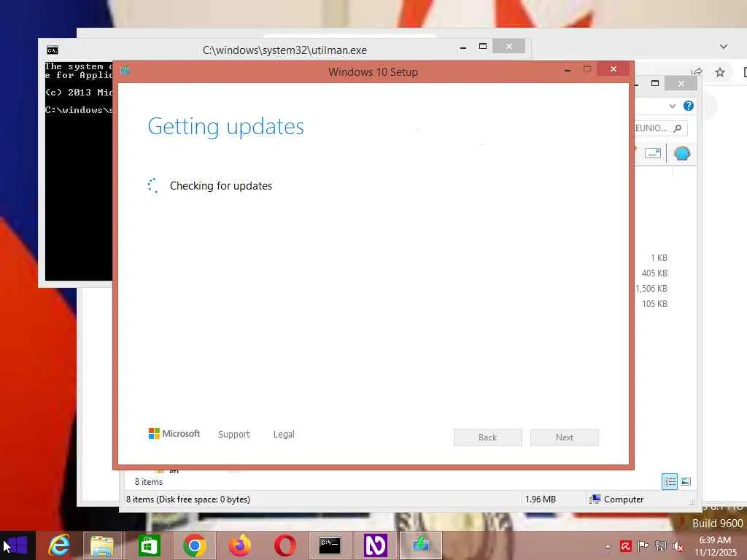Open Action Center flag icon

pos(643,546)
